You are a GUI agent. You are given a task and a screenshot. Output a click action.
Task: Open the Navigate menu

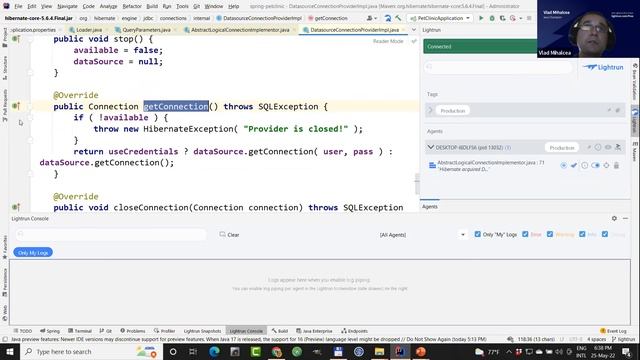click(67, 6)
